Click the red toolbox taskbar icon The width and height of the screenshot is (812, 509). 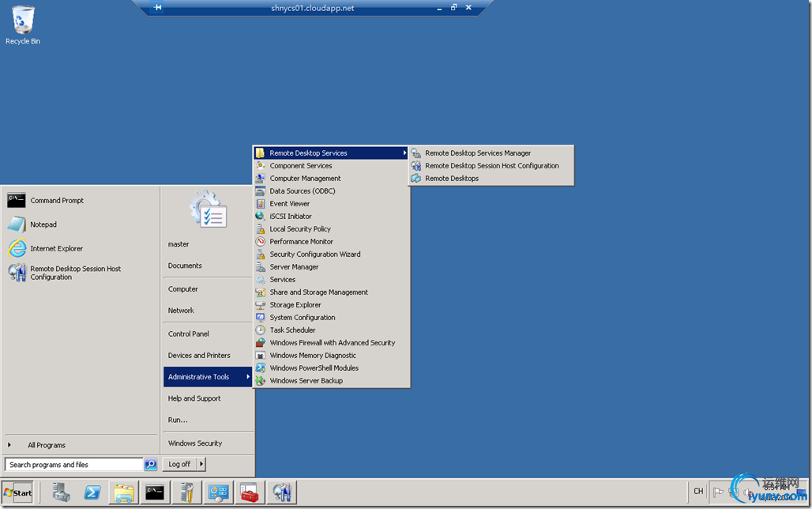pos(250,492)
